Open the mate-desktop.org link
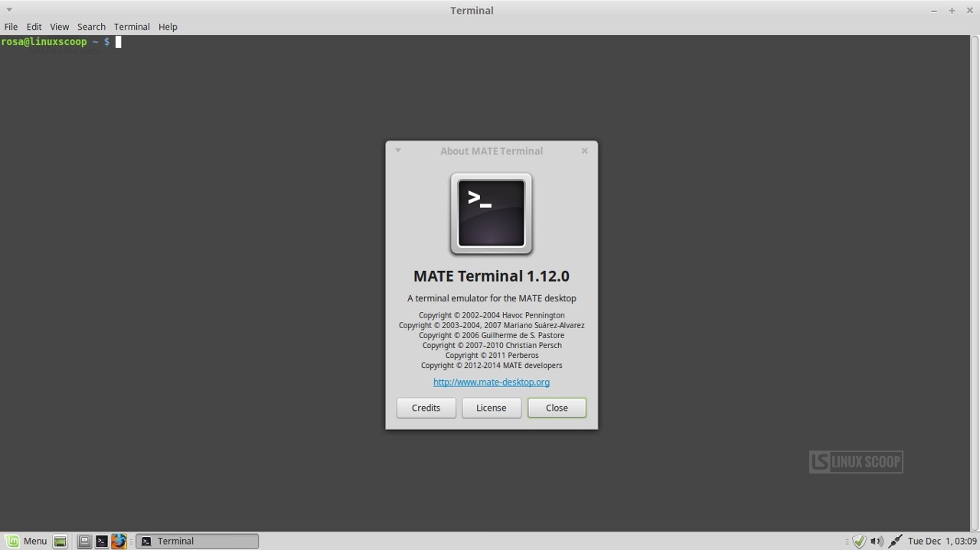The width and height of the screenshot is (980, 550). pyautogui.click(x=492, y=382)
